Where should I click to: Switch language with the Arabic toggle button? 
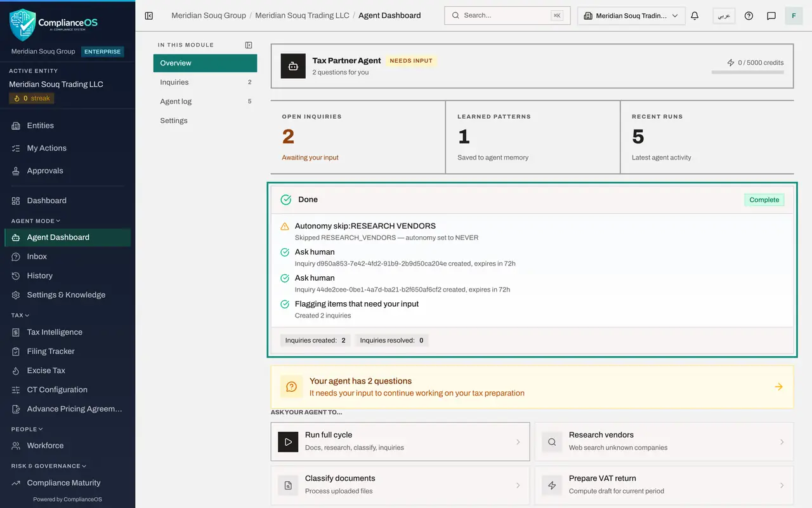click(x=724, y=16)
